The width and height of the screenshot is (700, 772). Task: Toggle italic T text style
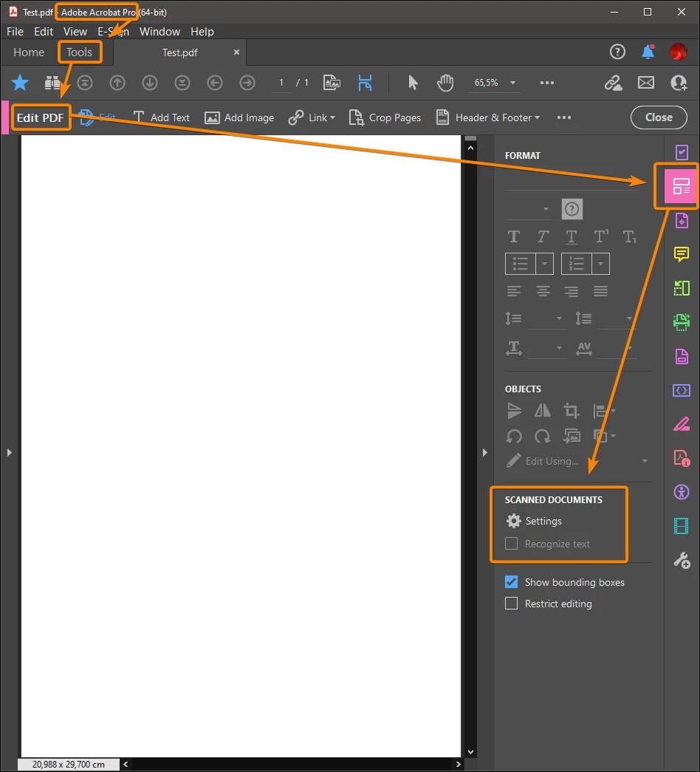pos(543,237)
